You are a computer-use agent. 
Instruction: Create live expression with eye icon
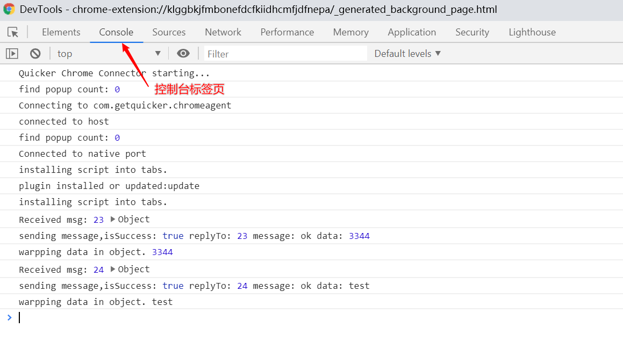pos(183,53)
